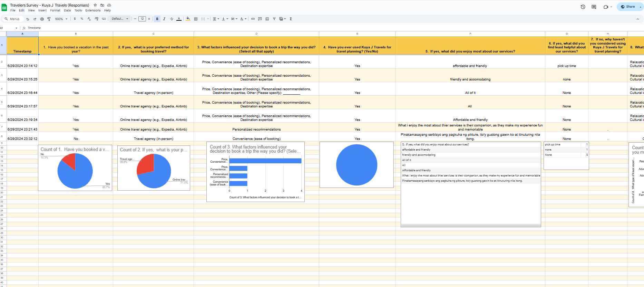Open more number formats (123)

(x=104, y=19)
